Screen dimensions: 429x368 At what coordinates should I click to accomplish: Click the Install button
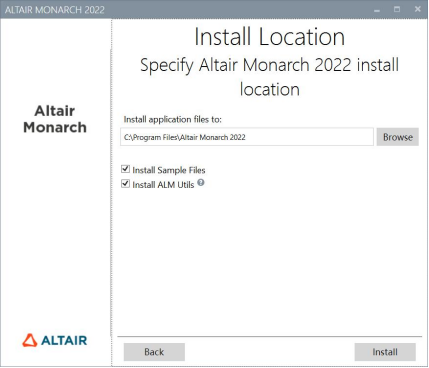coord(385,352)
